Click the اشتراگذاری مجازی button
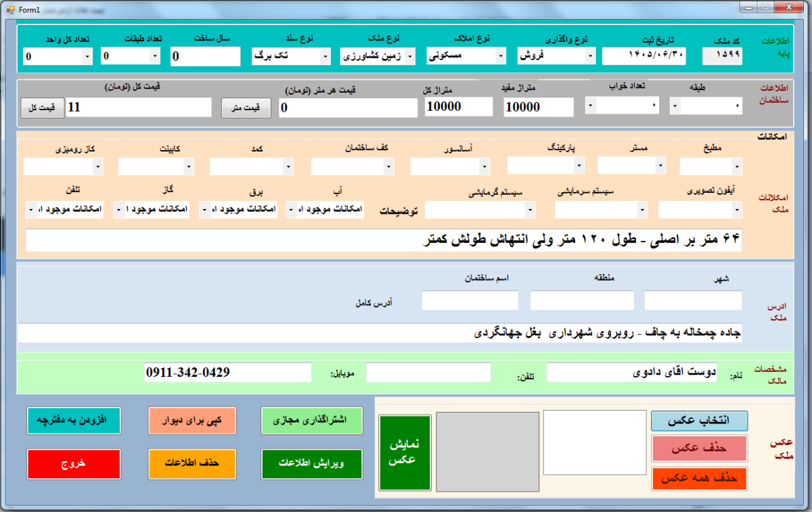Image resolution: width=812 pixels, height=512 pixels. click(x=312, y=421)
